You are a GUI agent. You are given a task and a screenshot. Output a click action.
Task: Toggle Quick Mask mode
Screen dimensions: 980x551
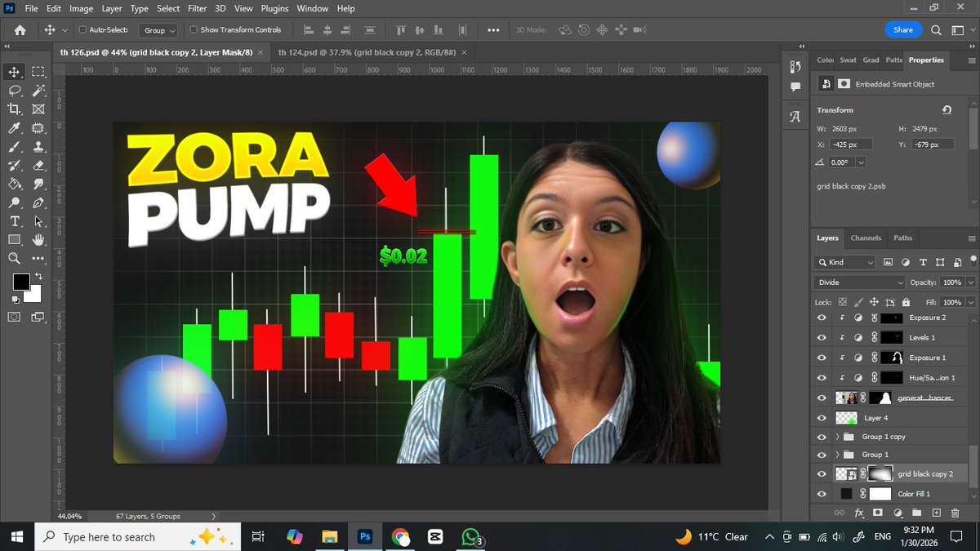tap(15, 317)
